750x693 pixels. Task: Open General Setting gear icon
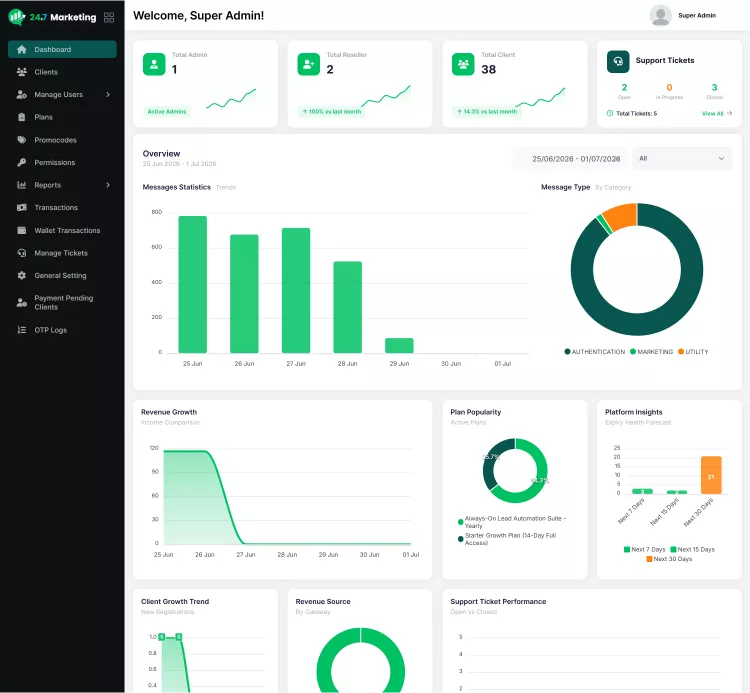(22, 275)
